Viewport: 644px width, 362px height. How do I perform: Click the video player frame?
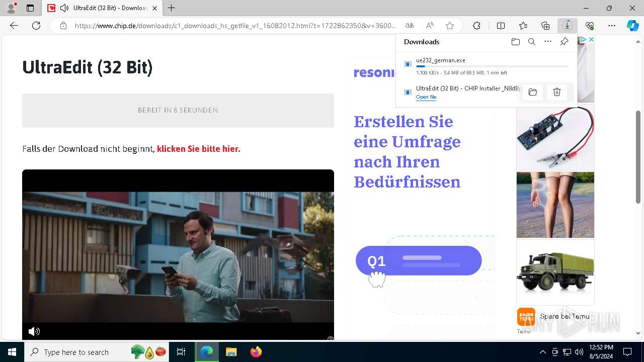(178, 254)
